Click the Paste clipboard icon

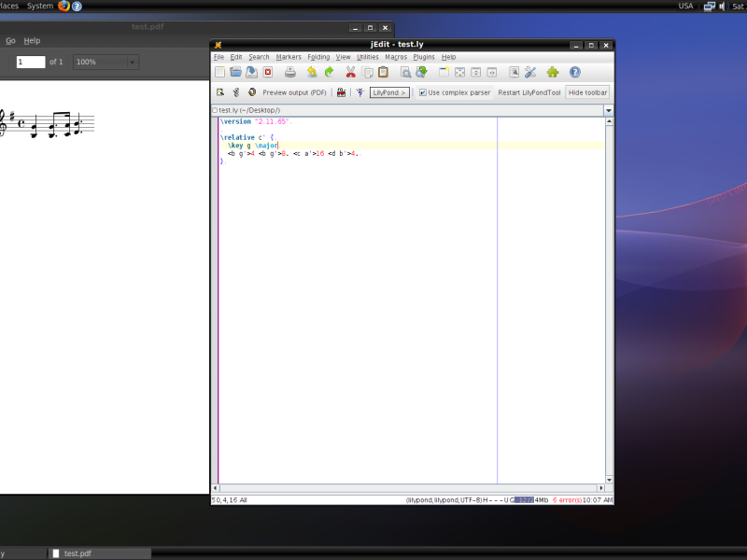coord(383,72)
